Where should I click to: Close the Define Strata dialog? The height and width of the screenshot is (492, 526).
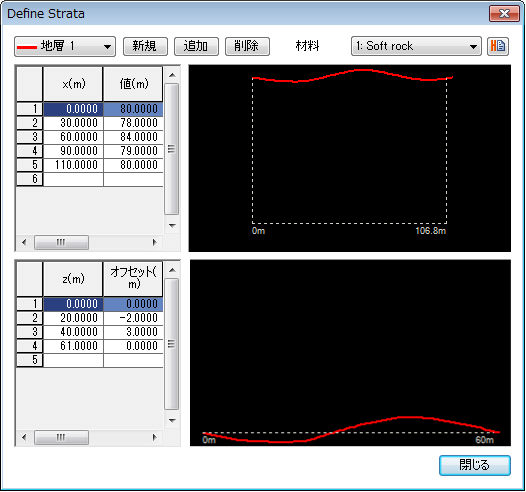(x=504, y=14)
